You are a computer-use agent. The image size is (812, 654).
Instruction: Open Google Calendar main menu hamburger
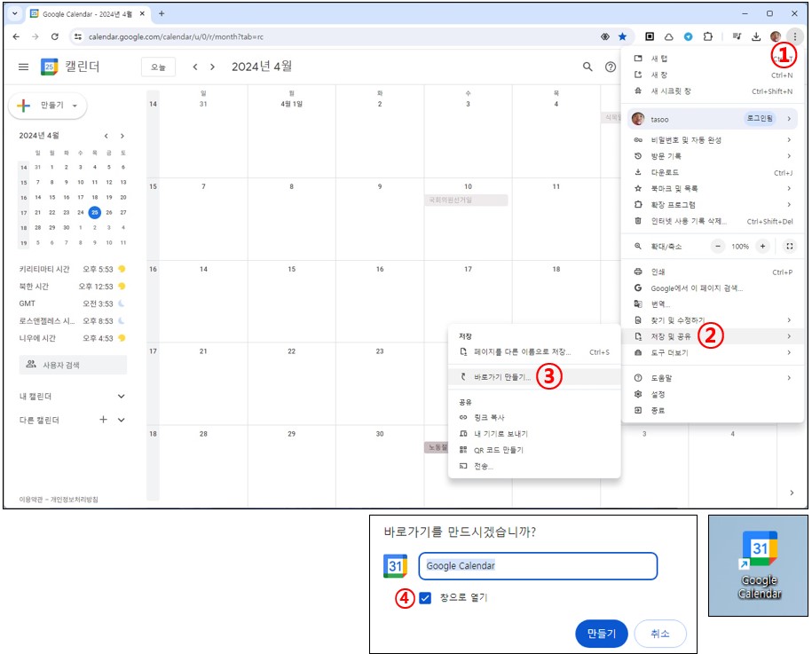pyautogui.click(x=24, y=67)
